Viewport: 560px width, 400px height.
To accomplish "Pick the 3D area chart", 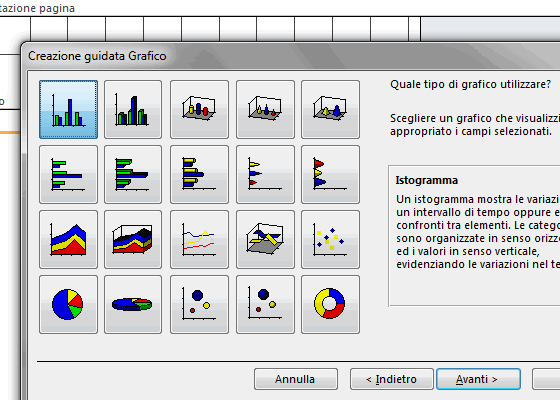I will pyautogui.click(x=133, y=239).
